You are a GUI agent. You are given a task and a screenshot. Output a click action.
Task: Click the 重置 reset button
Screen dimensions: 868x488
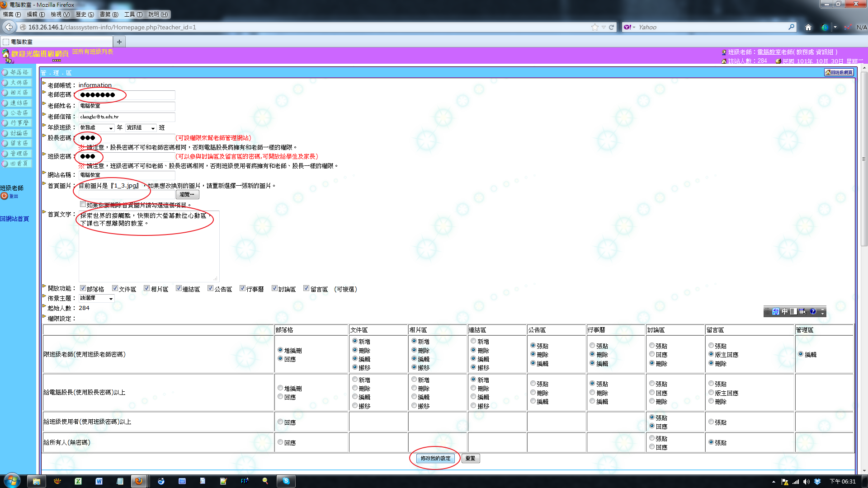tap(471, 458)
